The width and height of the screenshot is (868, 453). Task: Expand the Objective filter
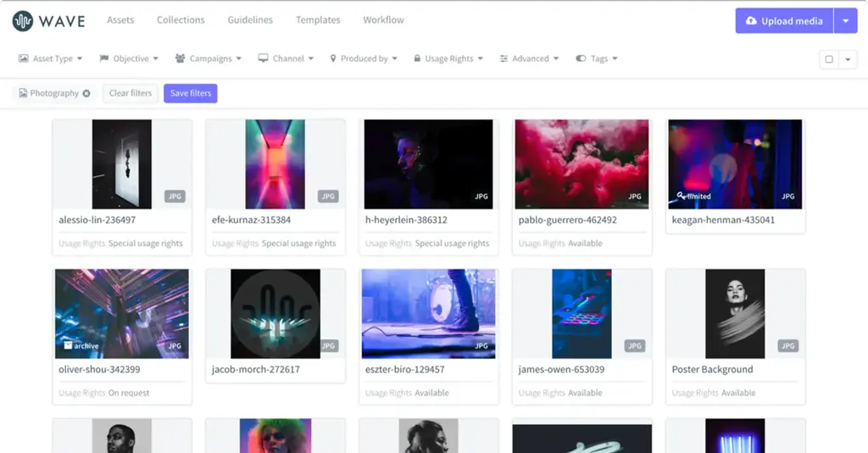129,59
